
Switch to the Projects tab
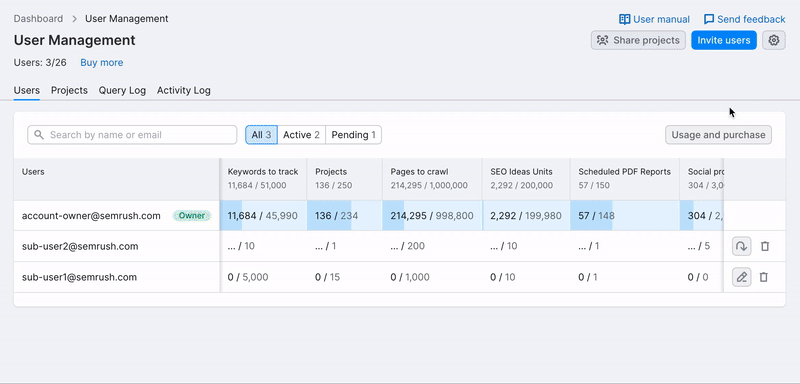[x=69, y=91]
